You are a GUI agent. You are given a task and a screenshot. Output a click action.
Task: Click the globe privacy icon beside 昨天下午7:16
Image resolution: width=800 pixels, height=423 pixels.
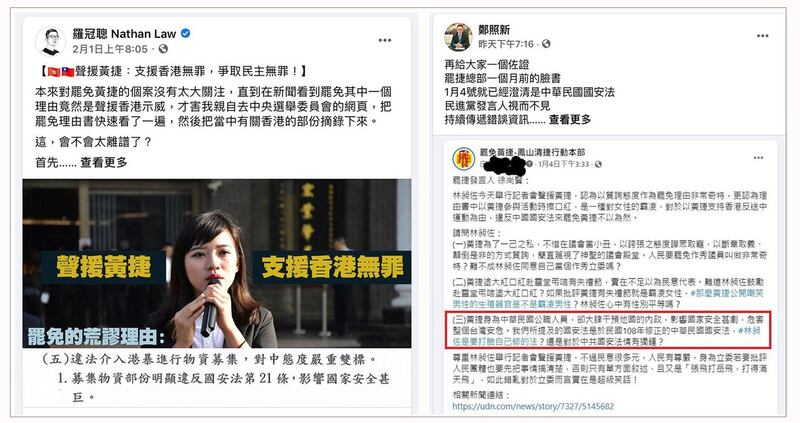click(546, 44)
